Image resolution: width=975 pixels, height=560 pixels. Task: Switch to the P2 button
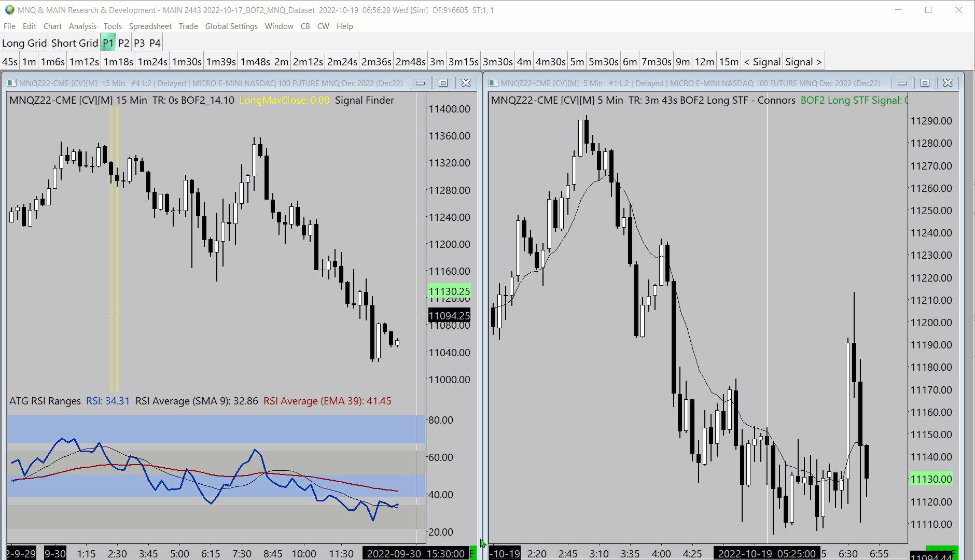pyautogui.click(x=123, y=43)
